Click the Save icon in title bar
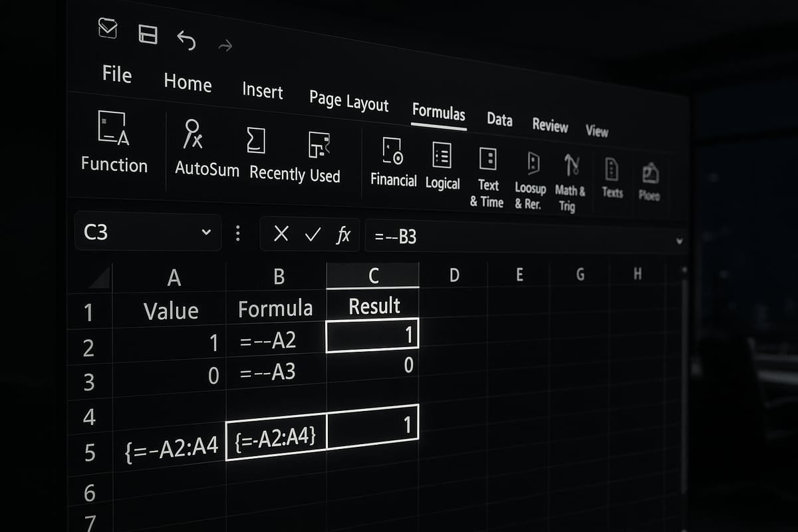 point(147,34)
